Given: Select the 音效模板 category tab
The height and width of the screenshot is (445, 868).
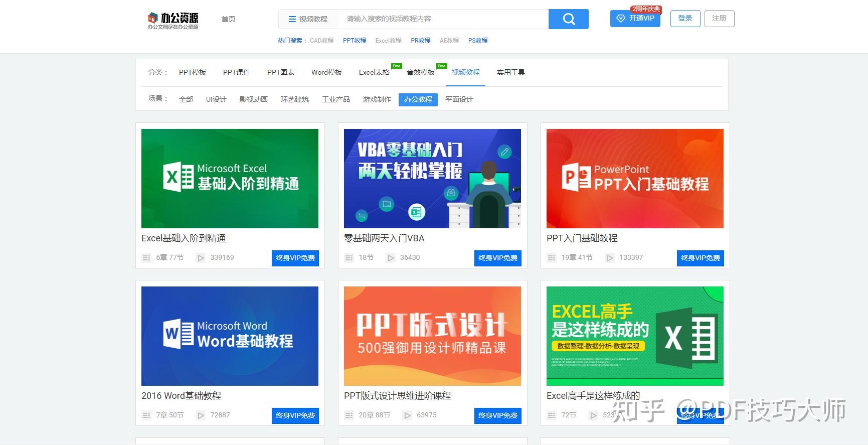Looking at the screenshot, I should (x=421, y=72).
